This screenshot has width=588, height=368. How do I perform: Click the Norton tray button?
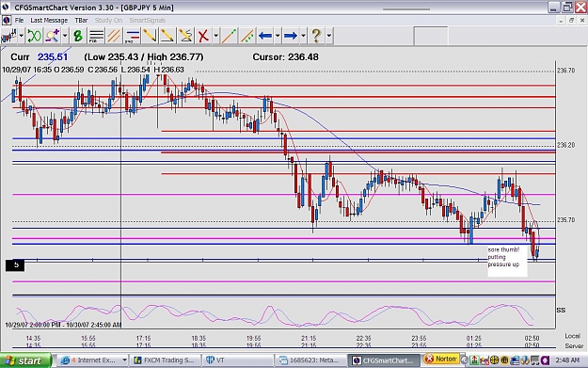tap(441, 360)
